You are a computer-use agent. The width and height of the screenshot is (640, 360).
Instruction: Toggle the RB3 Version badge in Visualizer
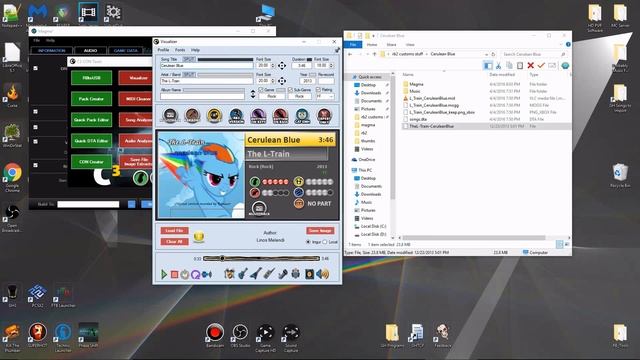(x=236, y=116)
